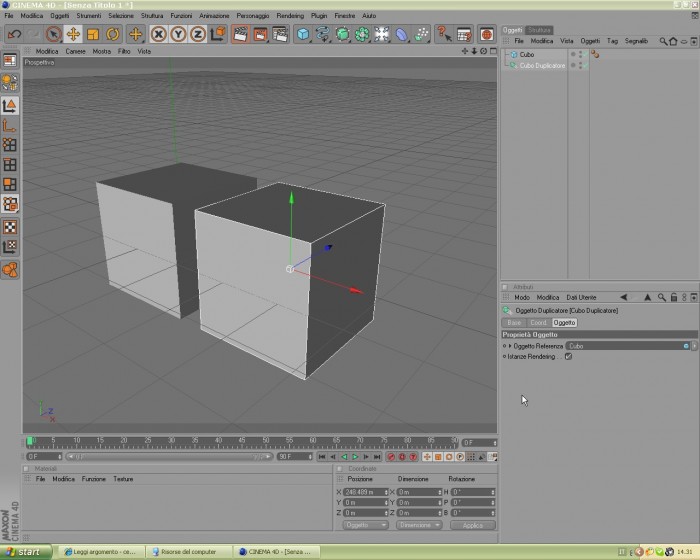Toggle the Z axis lock icon

pos(198,34)
